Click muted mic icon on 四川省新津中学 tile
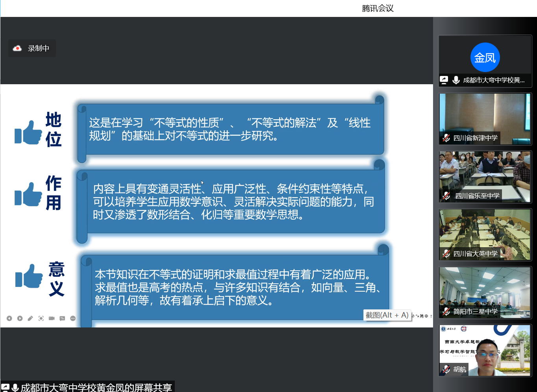 coord(446,138)
